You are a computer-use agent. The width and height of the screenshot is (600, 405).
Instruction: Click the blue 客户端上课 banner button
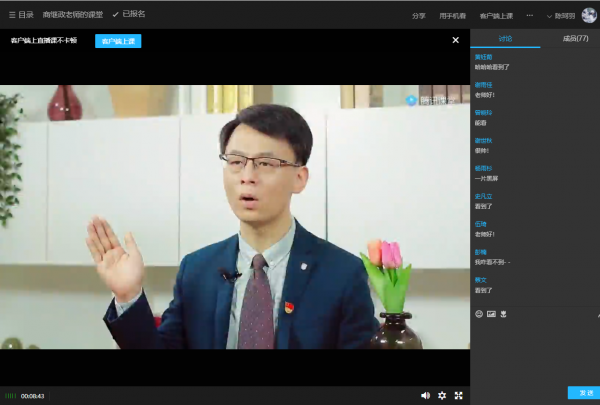118,41
